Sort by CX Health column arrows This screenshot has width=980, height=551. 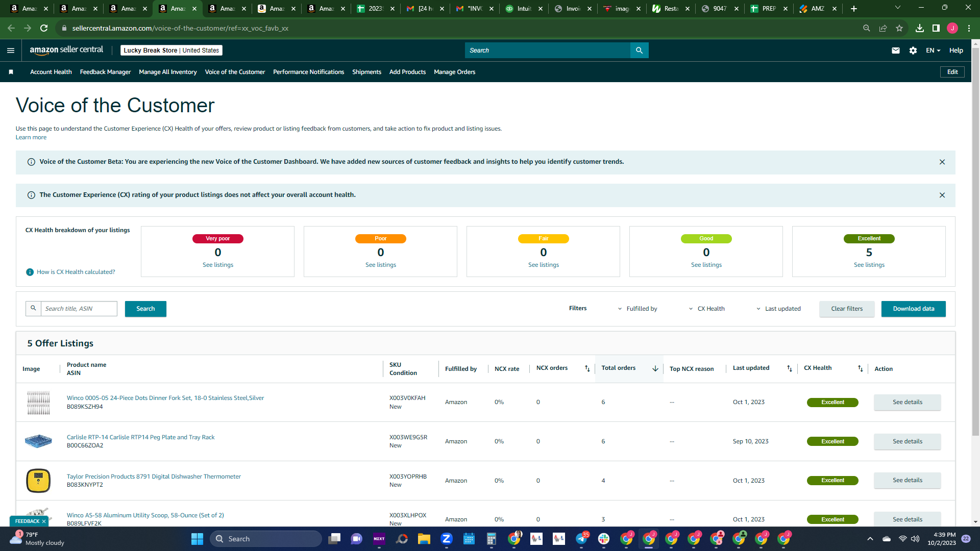[x=861, y=368]
